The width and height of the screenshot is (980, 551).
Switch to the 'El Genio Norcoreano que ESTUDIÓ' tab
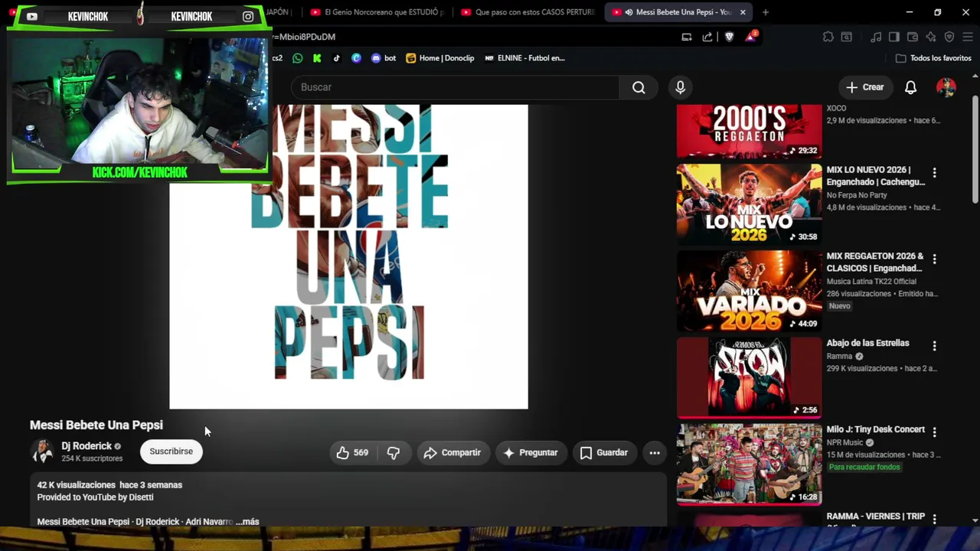(376, 12)
